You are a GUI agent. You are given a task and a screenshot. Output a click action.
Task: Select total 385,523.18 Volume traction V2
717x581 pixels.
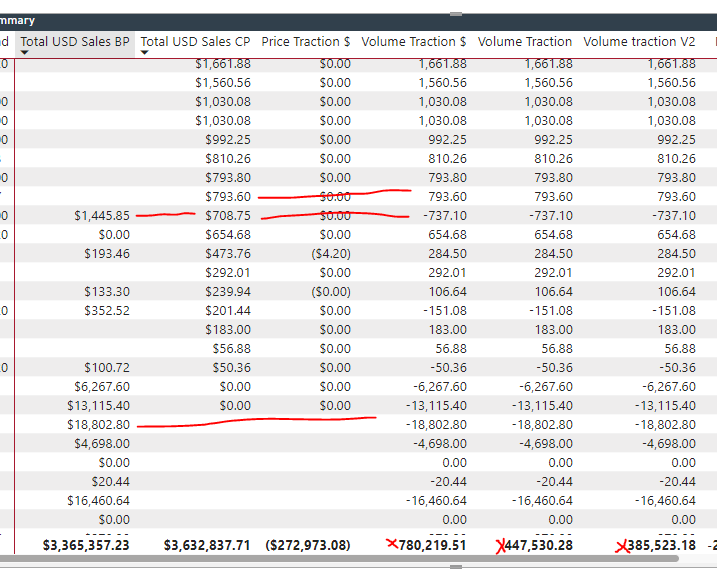pyautogui.click(x=661, y=545)
